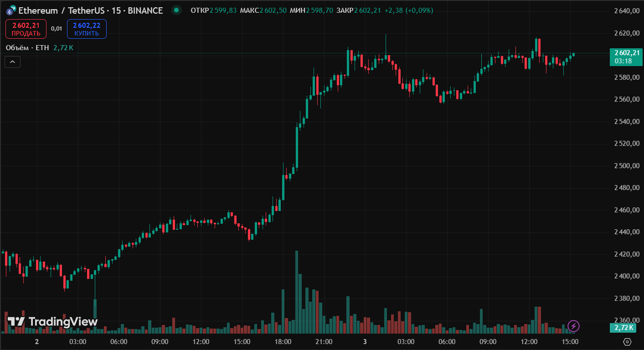This screenshot has width=644, height=350.
Task: Click the 2 580,00 price axis label
Action: click(627, 77)
